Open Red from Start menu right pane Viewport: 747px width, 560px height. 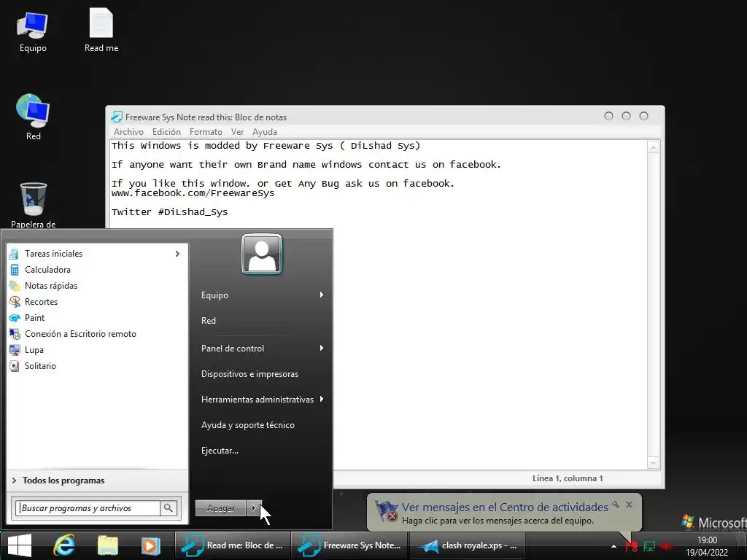click(209, 321)
